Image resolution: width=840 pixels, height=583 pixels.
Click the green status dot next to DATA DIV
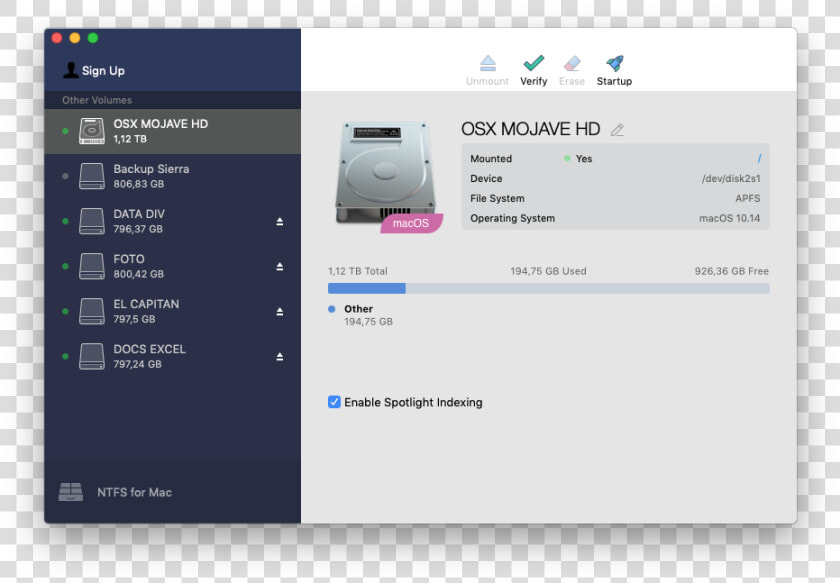point(65,221)
